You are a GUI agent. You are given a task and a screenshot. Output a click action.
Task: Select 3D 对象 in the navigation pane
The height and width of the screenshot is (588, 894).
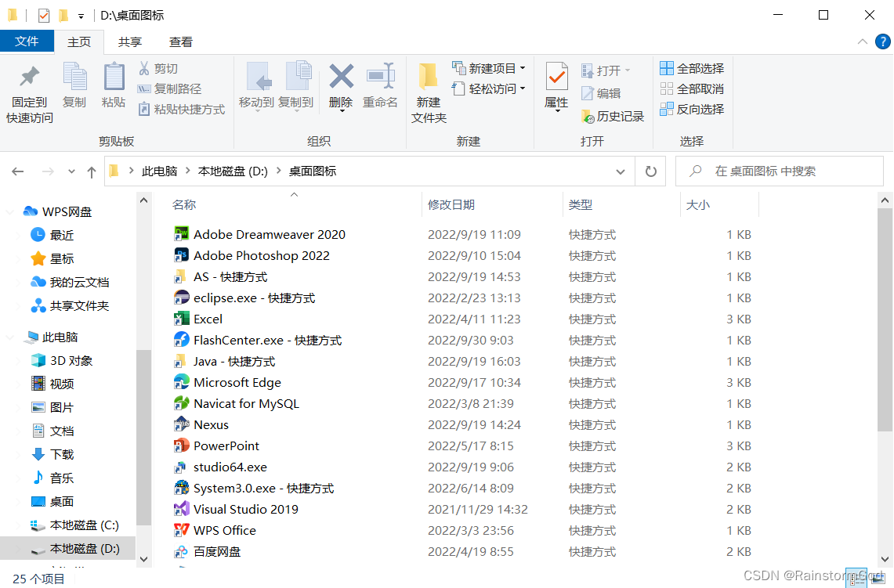coord(71,361)
